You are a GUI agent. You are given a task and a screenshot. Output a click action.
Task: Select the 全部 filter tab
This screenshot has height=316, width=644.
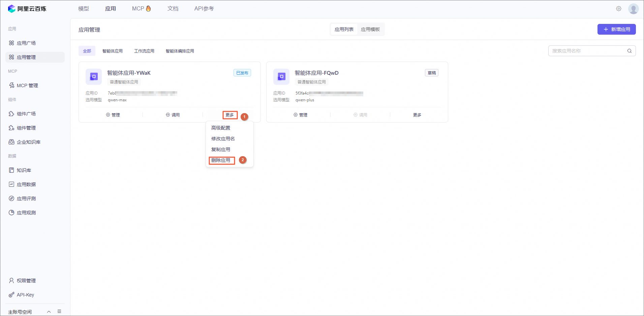(87, 51)
